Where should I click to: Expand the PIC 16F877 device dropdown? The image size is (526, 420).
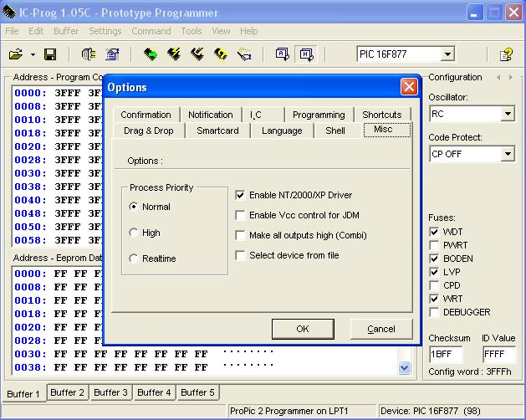pyautogui.click(x=447, y=54)
